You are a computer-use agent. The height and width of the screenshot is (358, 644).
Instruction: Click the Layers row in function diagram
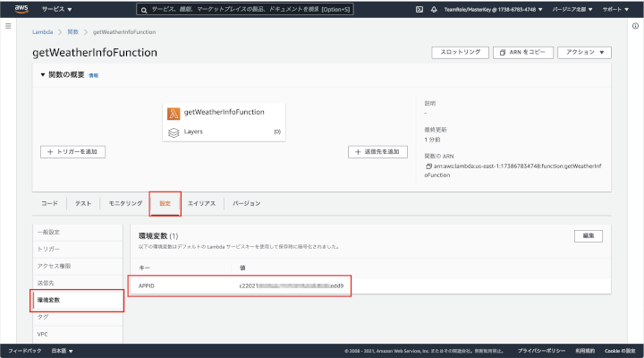click(224, 132)
